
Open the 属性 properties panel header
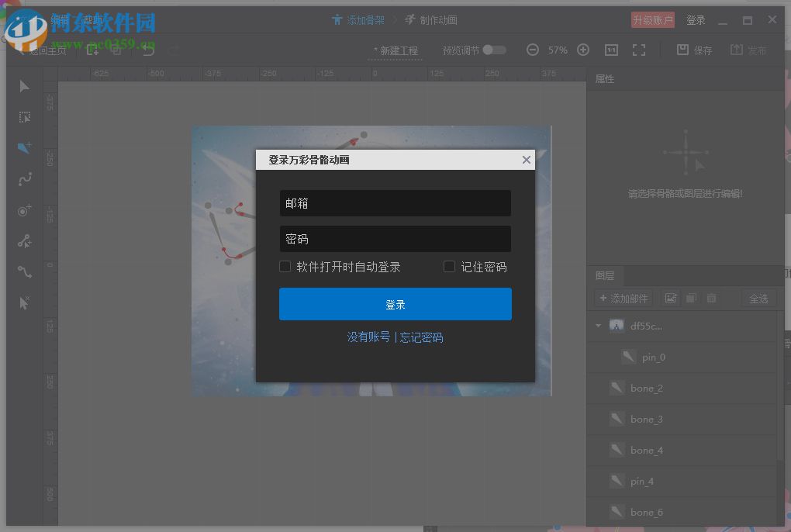pos(604,78)
